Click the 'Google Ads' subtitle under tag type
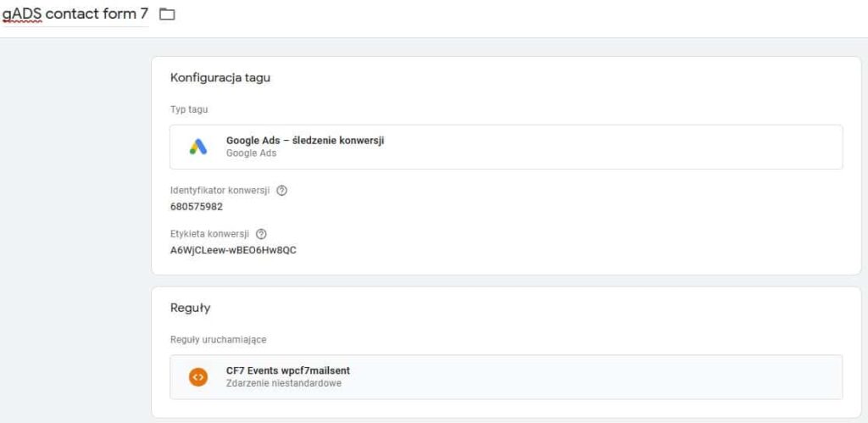This screenshot has height=423, width=868. click(x=251, y=153)
